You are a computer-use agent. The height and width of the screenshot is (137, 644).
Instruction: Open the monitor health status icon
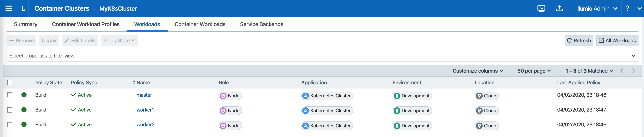pyautogui.click(x=541, y=8)
